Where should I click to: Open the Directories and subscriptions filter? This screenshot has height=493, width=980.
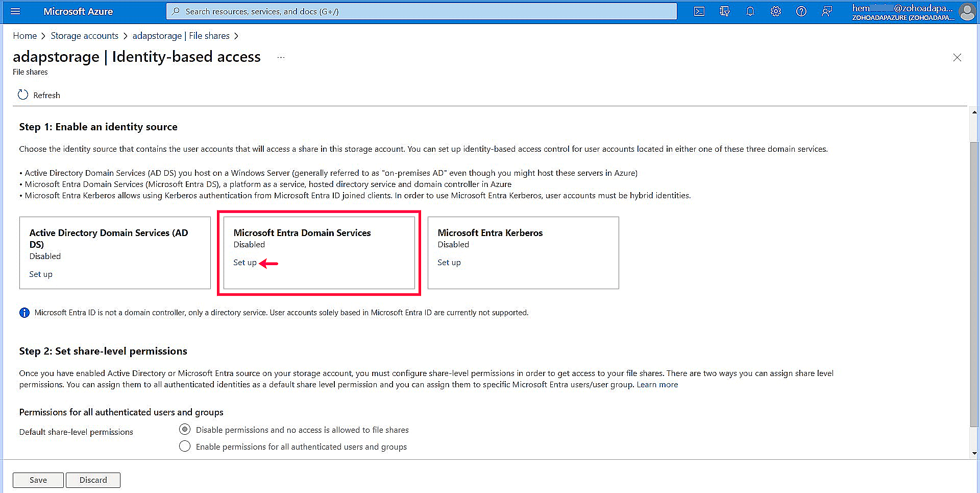point(724,11)
